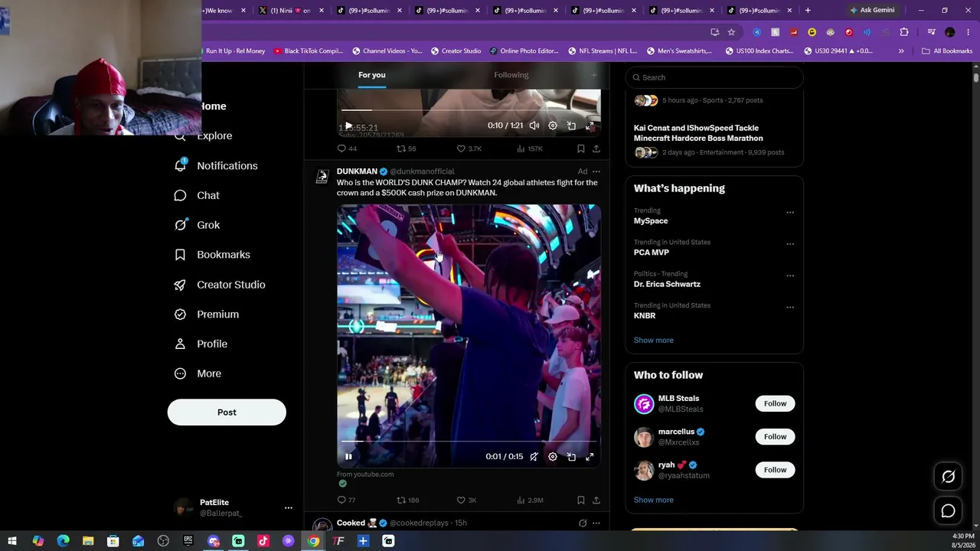Click Ask Gemini in Chrome

872,11
